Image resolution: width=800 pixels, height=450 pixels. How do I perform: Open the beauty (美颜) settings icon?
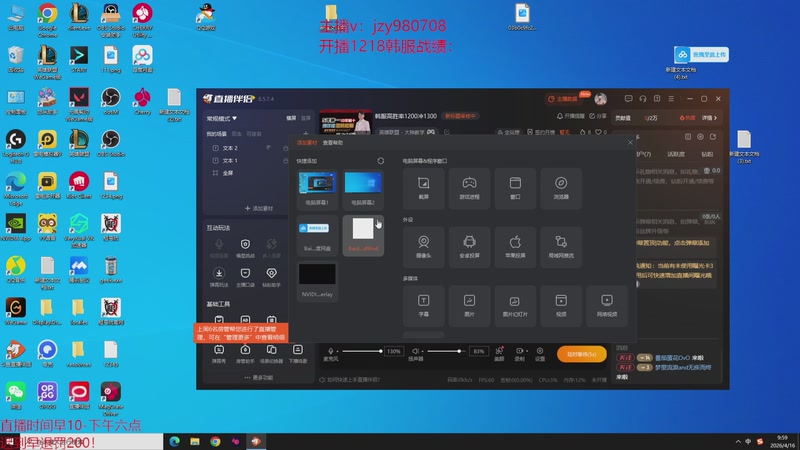[499, 353]
